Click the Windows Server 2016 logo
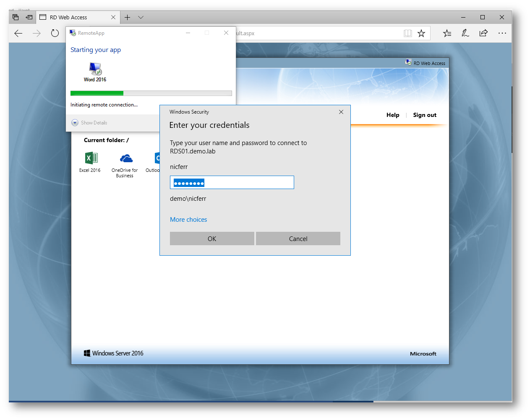 (114, 353)
